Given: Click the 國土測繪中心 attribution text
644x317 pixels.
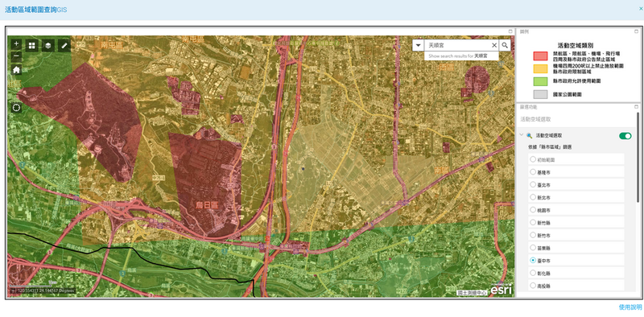Looking at the screenshot, I should coord(473,293).
